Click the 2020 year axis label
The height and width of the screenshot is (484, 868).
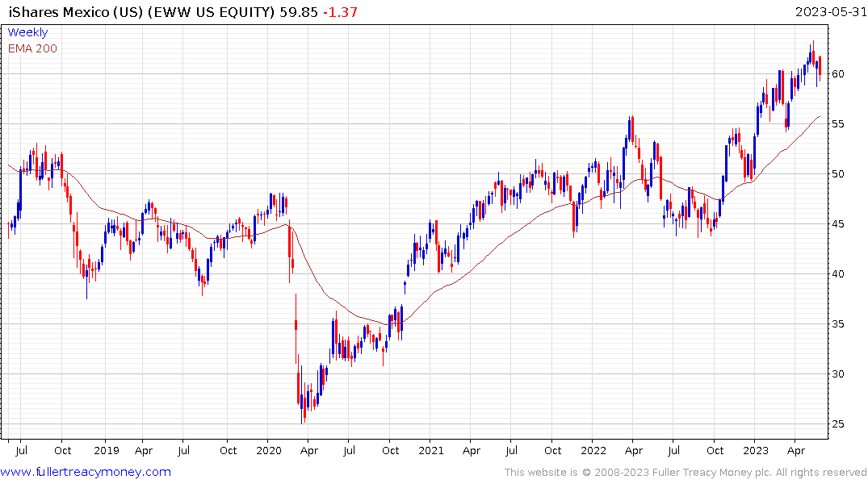point(269,450)
